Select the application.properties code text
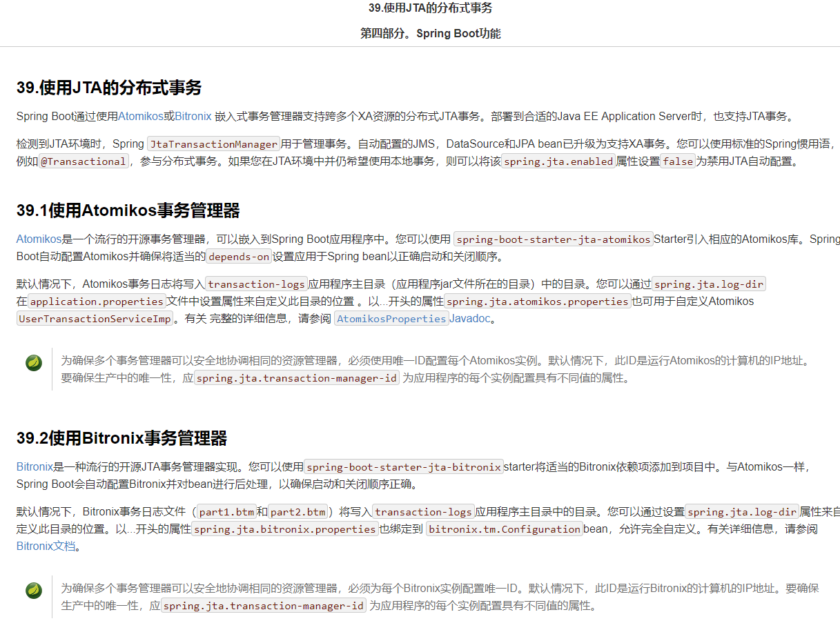This screenshot has height=621, width=840. 97,302
